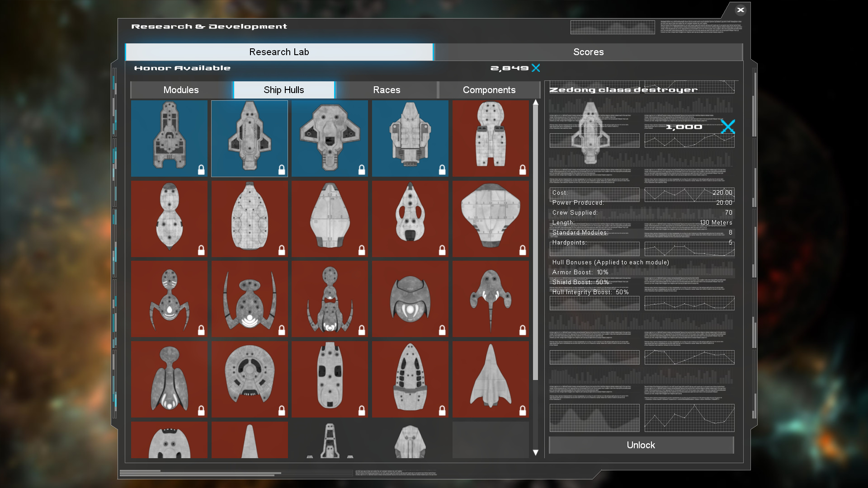
Task: Open the Modules tab
Action: coord(181,90)
